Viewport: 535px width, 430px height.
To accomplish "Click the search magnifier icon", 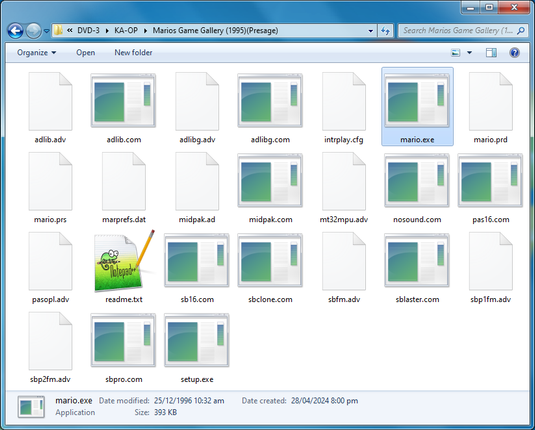I will click(x=521, y=31).
